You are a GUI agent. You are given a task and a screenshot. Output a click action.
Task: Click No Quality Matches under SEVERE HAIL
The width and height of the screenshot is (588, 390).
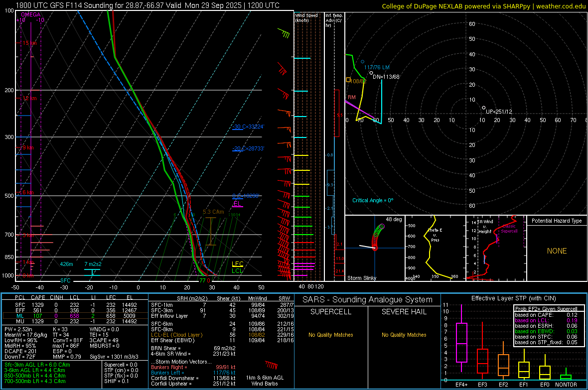pyautogui.click(x=404, y=335)
